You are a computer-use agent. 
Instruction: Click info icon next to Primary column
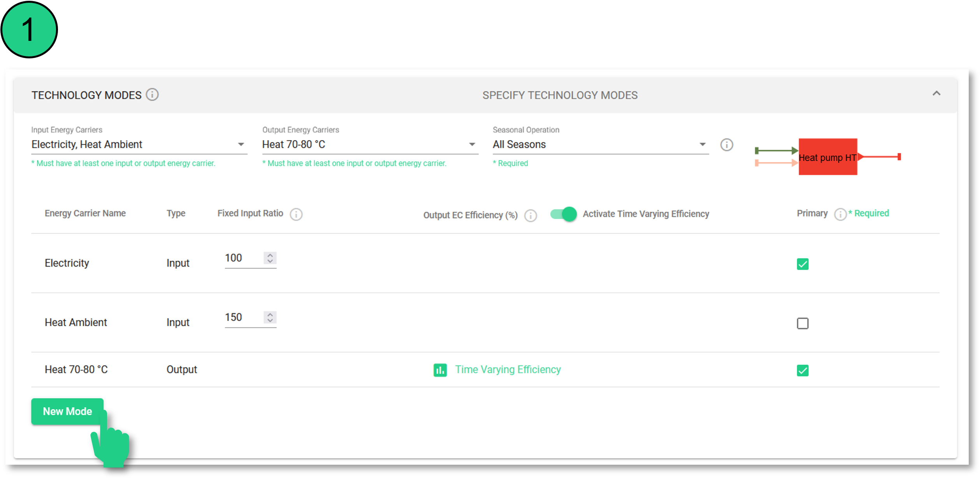840,214
